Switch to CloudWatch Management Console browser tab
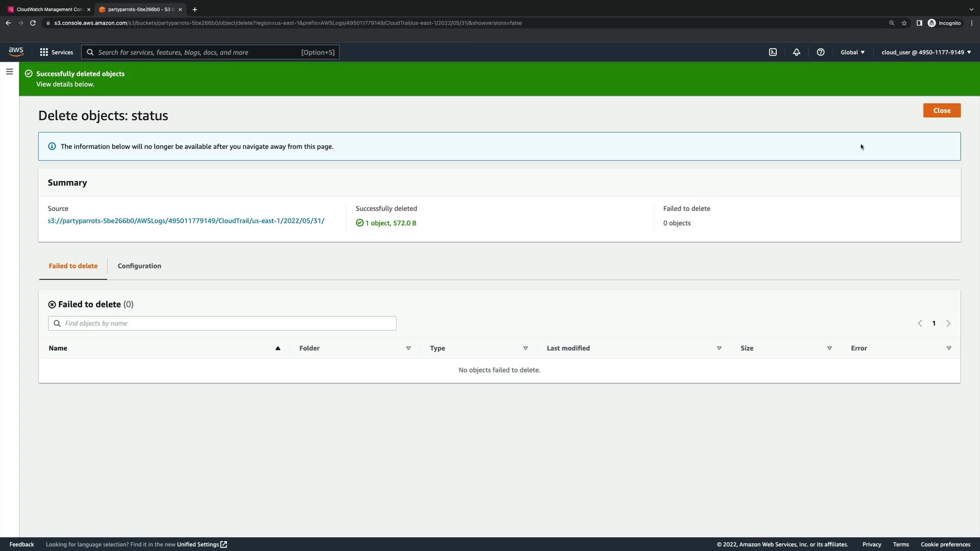Screen dimensions: 980x551 tap(48, 9)
